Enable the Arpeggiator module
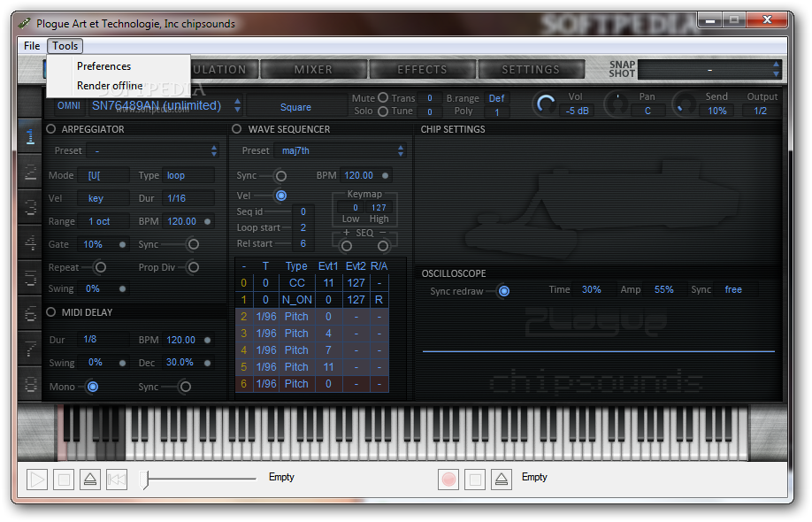The width and height of the screenshot is (812, 522). tap(50, 129)
